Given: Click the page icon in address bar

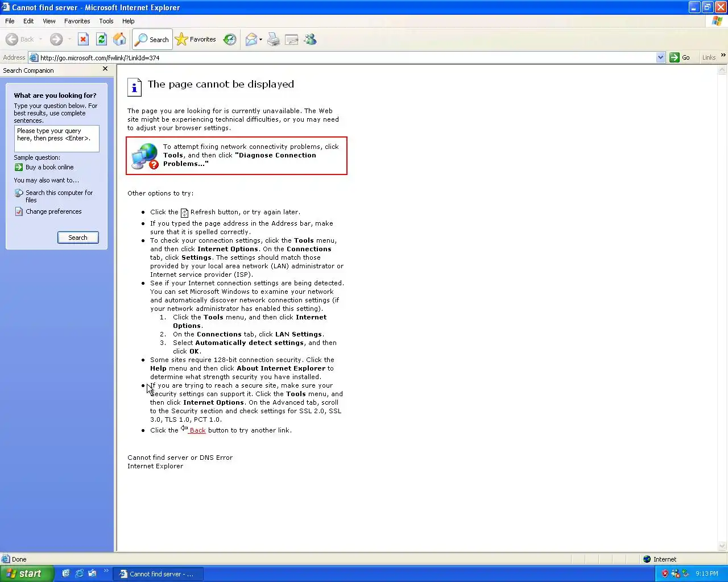Looking at the screenshot, I should [34, 57].
